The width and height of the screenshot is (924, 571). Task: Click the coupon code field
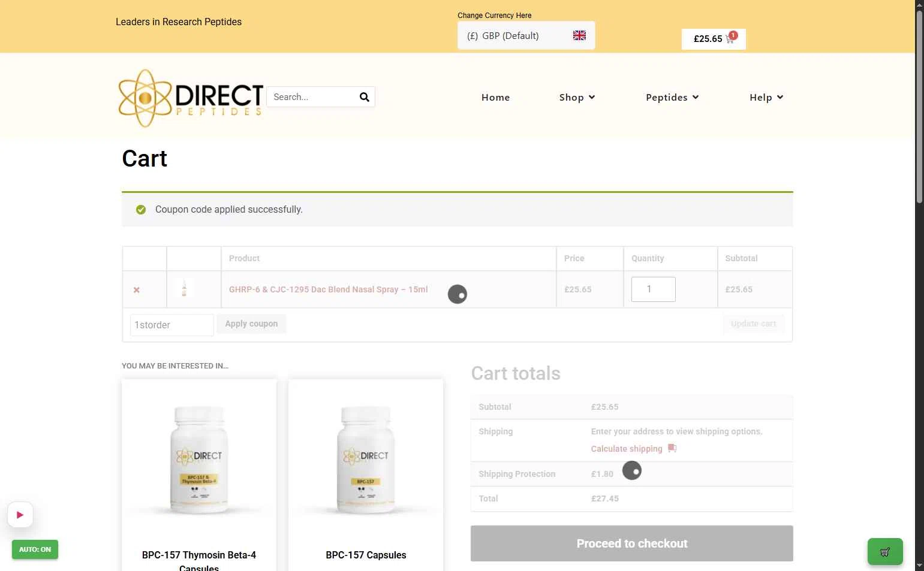pyautogui.click(x=172, y=325)
